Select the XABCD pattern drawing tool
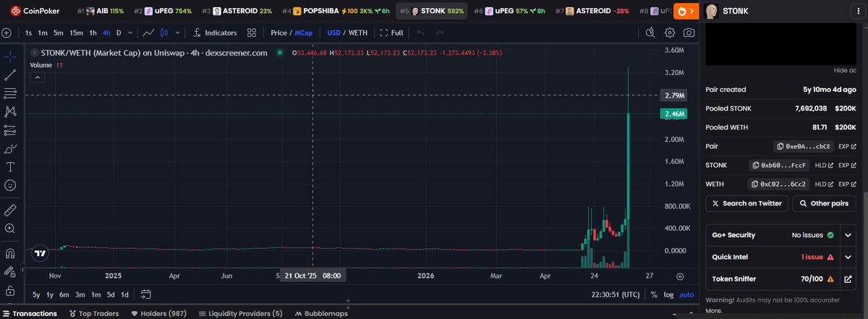This screenshot has height=319, width=868. [x=10, y=111]
